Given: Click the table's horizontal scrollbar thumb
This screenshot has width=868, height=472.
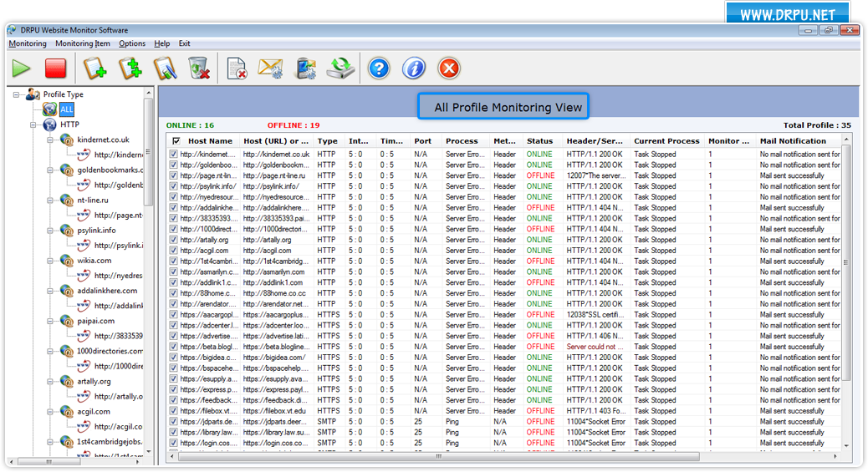Looking at the screenshot, I should click(x=438, y=456).
